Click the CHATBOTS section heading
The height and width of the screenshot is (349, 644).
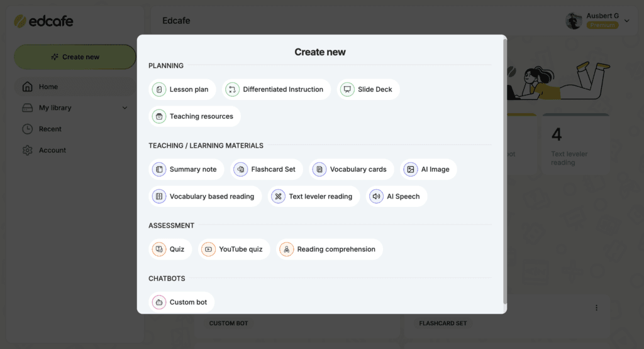tap(167, 279)
